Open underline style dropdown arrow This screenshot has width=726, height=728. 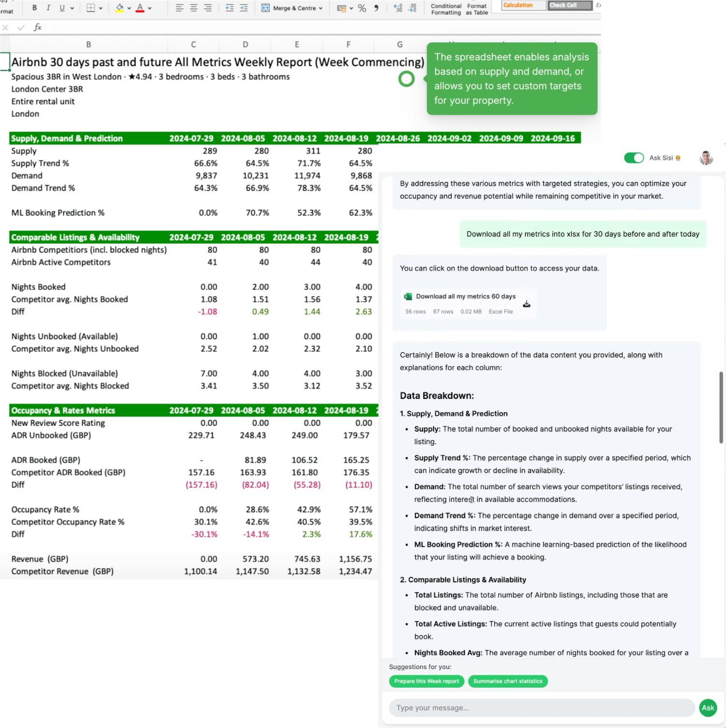(x=72, y=8)
